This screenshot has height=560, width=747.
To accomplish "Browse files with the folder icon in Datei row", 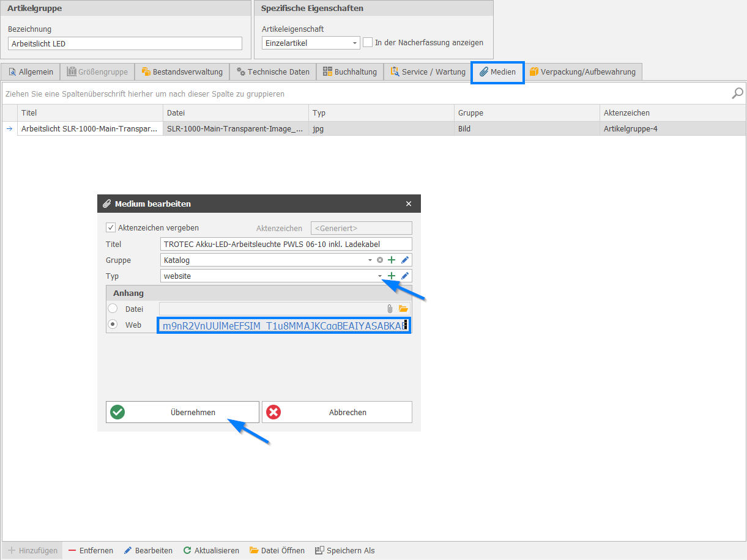I will pyautogui.click(x=403, y=309).
